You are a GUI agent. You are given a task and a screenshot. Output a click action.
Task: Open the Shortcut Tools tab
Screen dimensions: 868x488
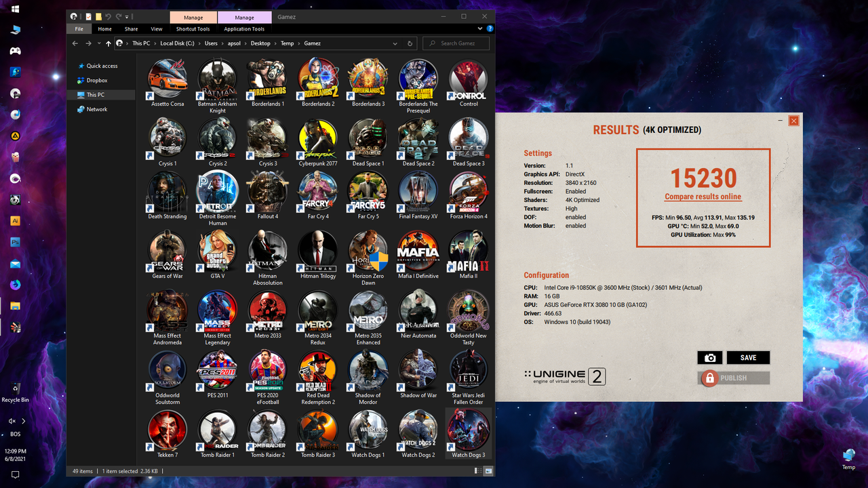tap(193, 29)
